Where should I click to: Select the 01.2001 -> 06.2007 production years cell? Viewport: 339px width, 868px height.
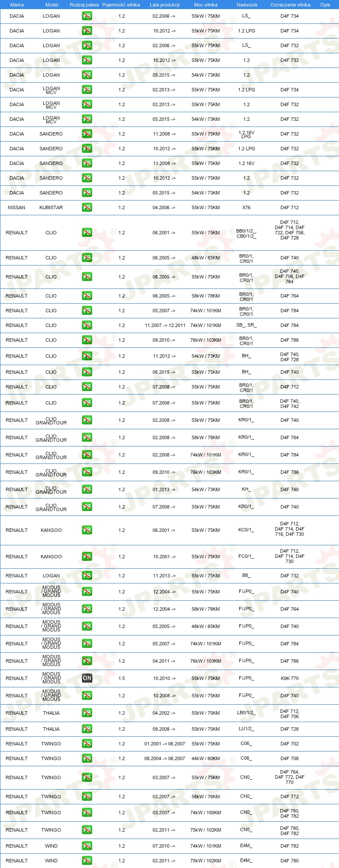click(x=165, y=744)
